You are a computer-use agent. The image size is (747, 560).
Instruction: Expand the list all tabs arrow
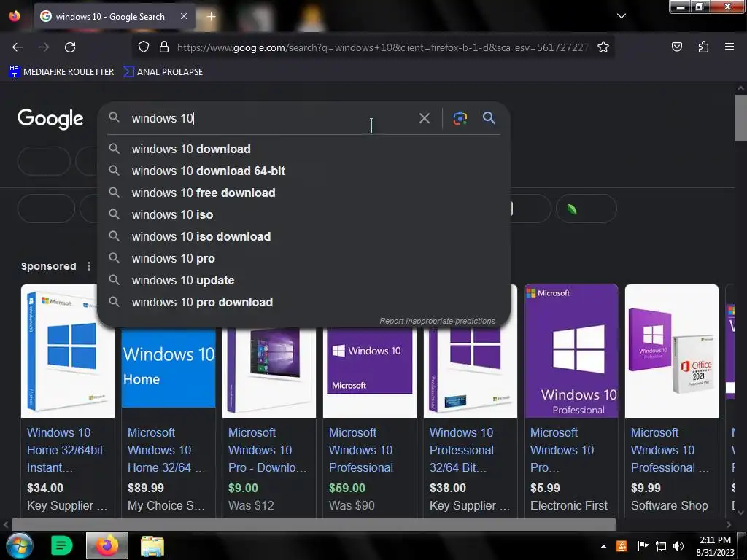622,16
